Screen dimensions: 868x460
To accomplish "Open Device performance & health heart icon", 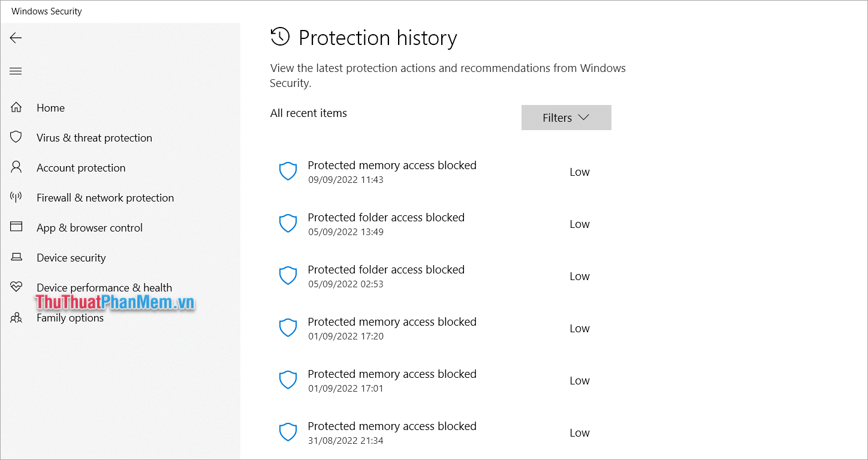I will tap(16, 287).
